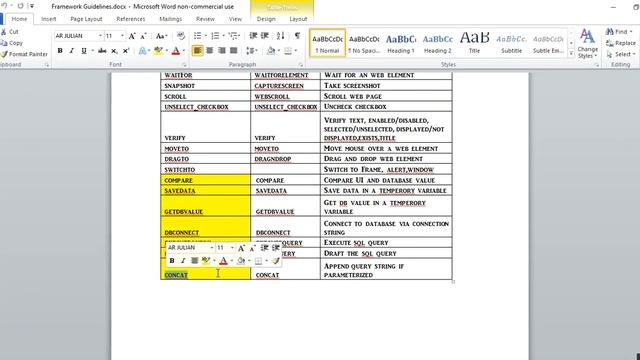Viewport: 640px width, 360px height.
Task: Click the Cut button in the ribbon
Action: point(10,32)
